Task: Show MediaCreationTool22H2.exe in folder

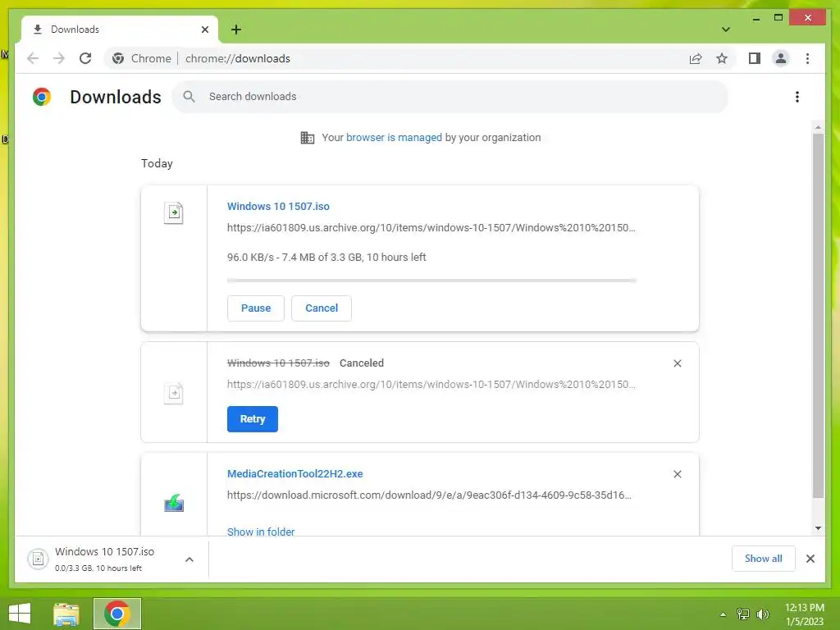Action: (x=261, y=532)
